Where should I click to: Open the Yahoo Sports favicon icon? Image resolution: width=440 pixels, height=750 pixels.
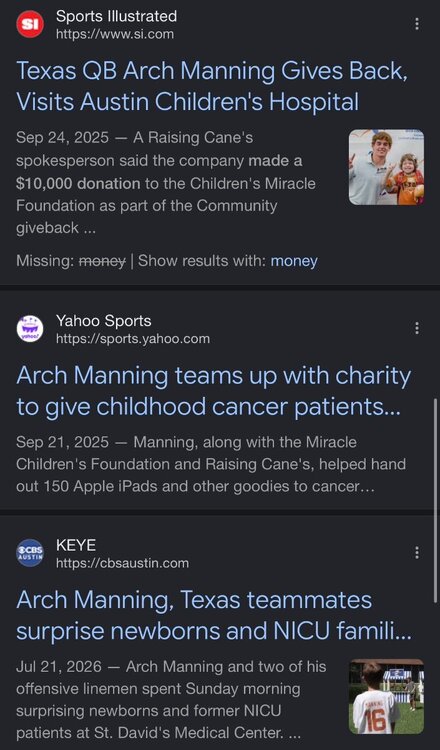(30, 329)
